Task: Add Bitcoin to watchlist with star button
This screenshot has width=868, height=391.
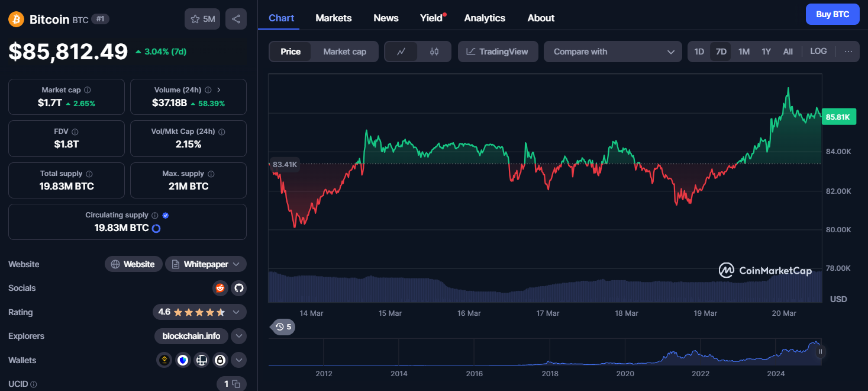Action: pyautogui.click(x=202, y=19)
